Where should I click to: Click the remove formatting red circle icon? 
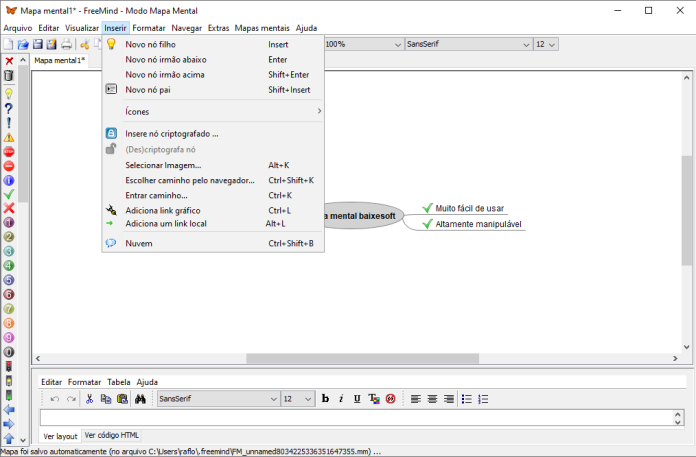[x=391, y=399]
